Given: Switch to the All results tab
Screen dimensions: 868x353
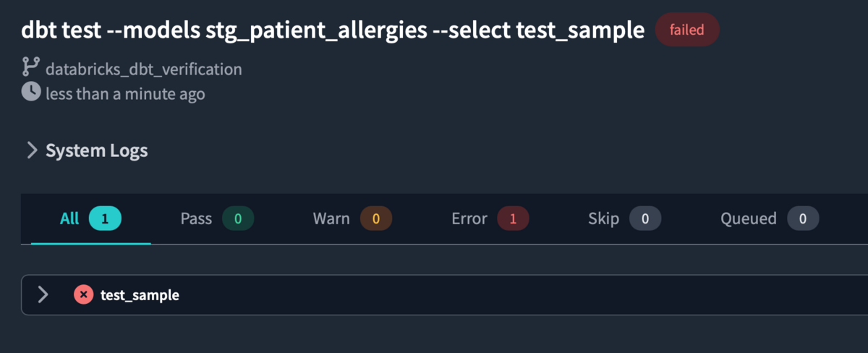Looking at the screenshot, I should 90,218.
